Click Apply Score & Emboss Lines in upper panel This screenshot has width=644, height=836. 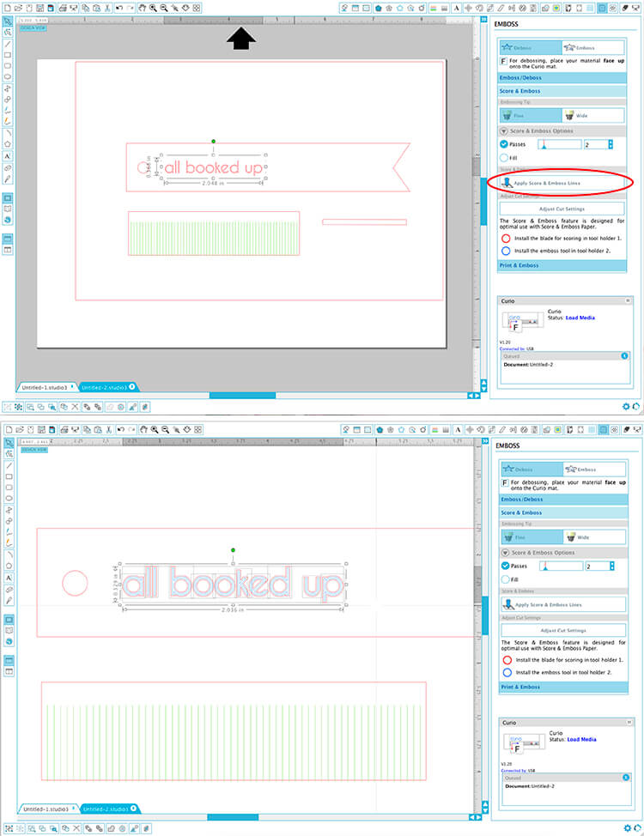pos(562,183)
